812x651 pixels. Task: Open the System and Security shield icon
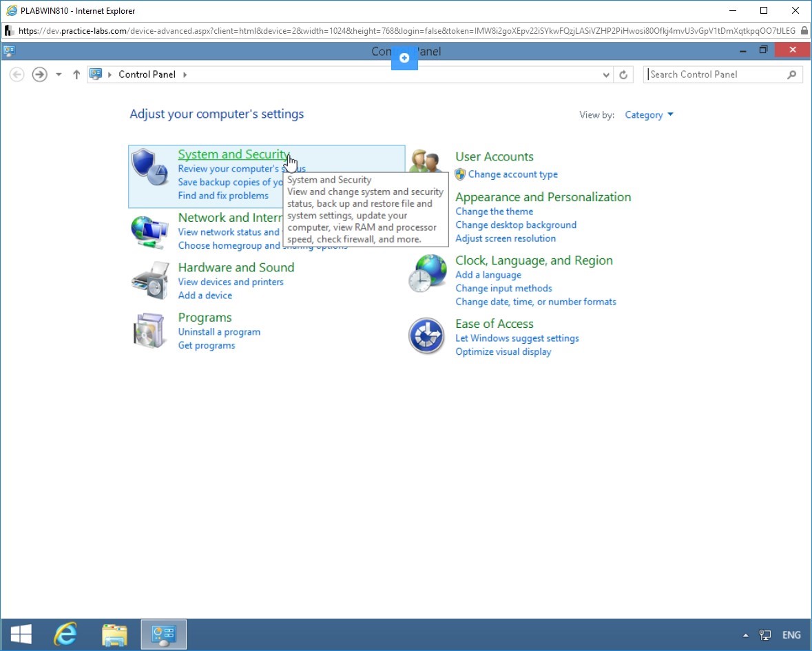tap(149, 167)
